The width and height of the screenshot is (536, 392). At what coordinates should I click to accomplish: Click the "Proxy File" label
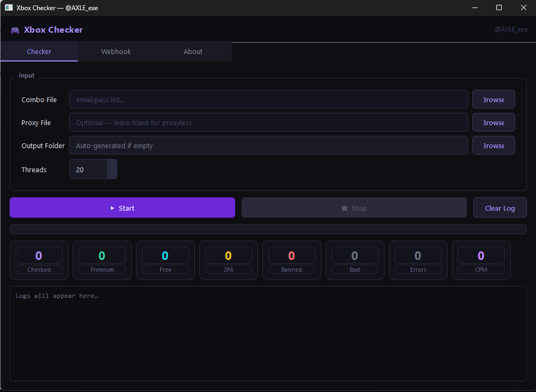36,122
